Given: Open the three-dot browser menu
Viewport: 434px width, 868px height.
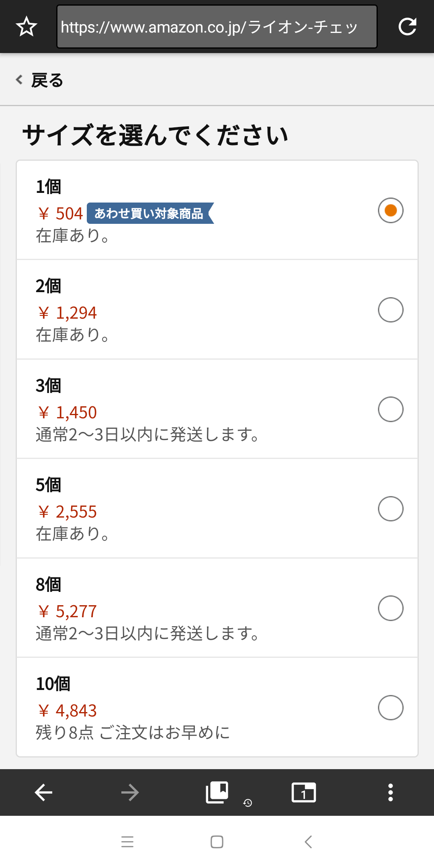Looking at the screenshot, I should point(390,792).
